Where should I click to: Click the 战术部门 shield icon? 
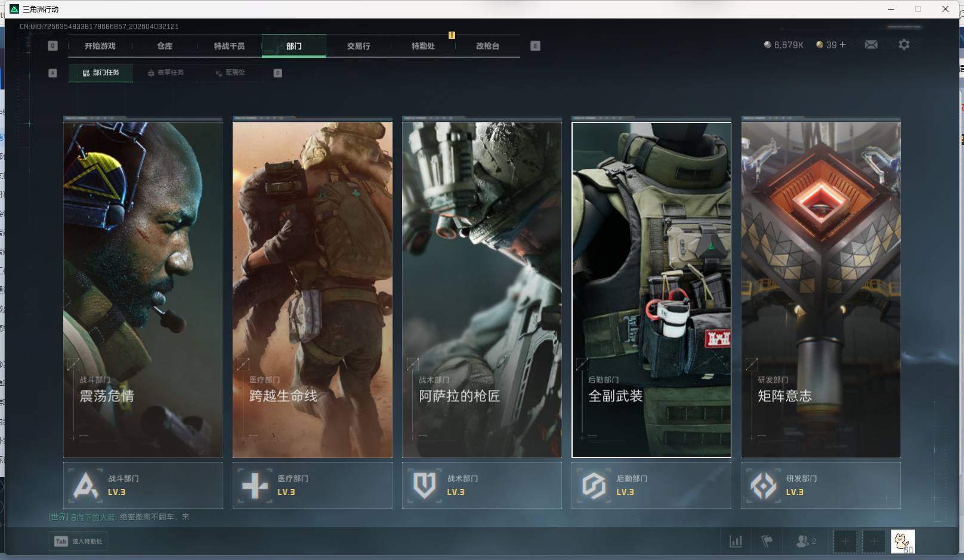click(x=424, y=485)
